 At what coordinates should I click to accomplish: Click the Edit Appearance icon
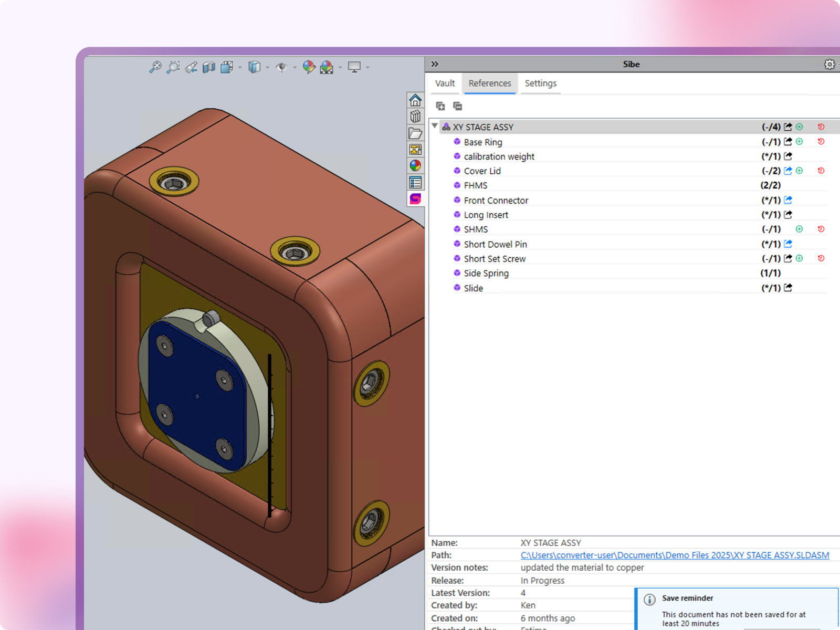click(309, 67)
